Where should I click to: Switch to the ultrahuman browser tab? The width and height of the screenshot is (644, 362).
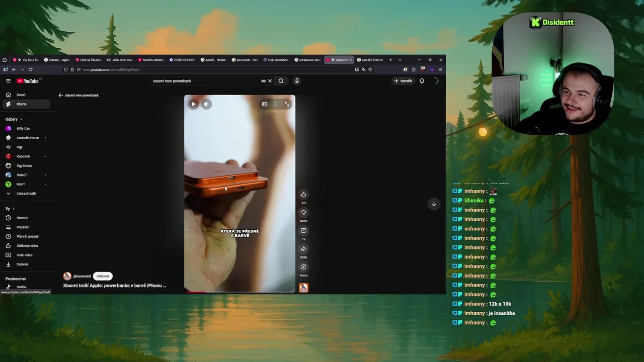(307, 60)
